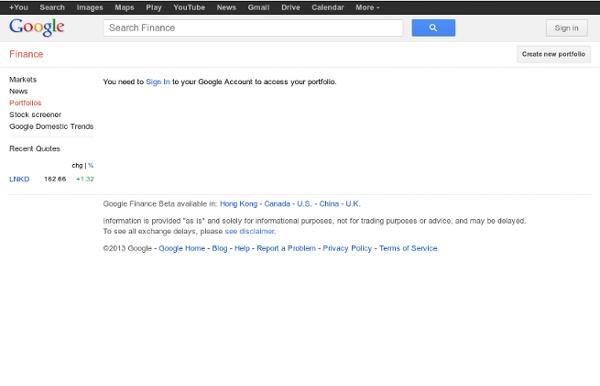Click the Recent Quotes heading
Screen dimensions: 600x386
tap(35, 148)
